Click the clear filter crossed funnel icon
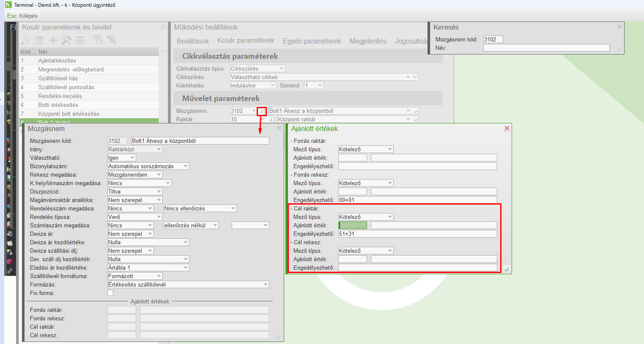The width and height of the screenshot is (644, 344). 111,40
